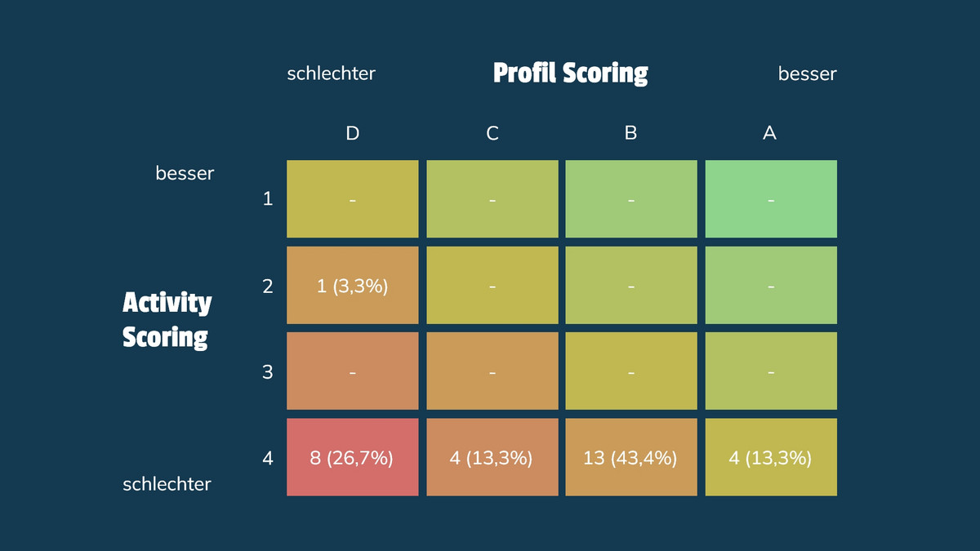Click the top-right besser label
The image size is (980, 551).
click(x=807, y=74)
